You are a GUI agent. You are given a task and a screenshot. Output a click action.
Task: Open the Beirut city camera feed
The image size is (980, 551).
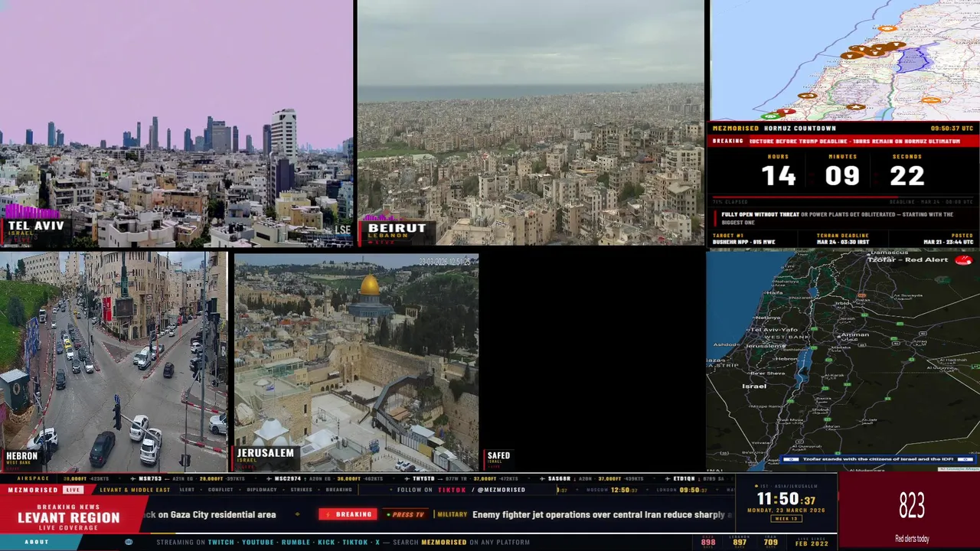tap(530, 123)
